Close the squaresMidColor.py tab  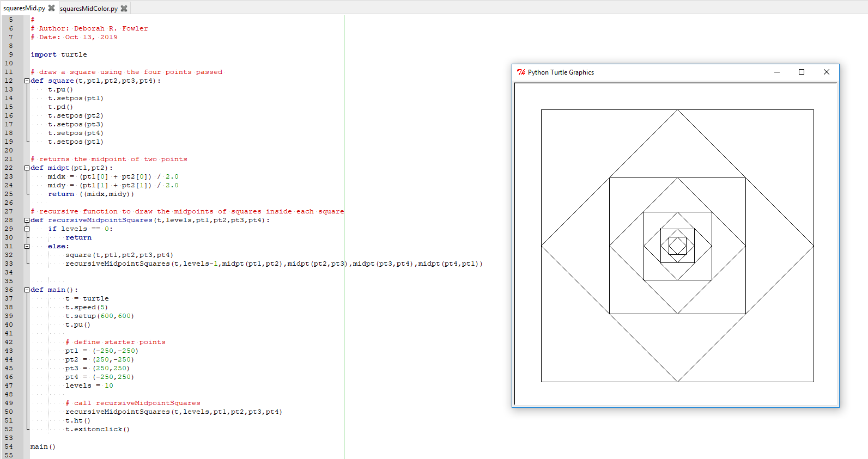pyautogui.click(x=124, y=8)
